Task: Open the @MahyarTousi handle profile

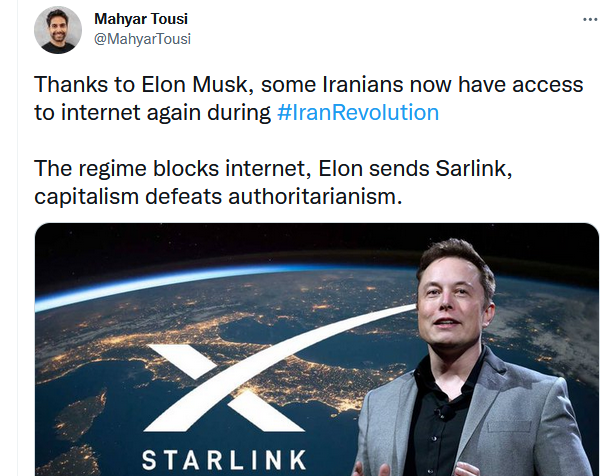Action: [142, 38]
